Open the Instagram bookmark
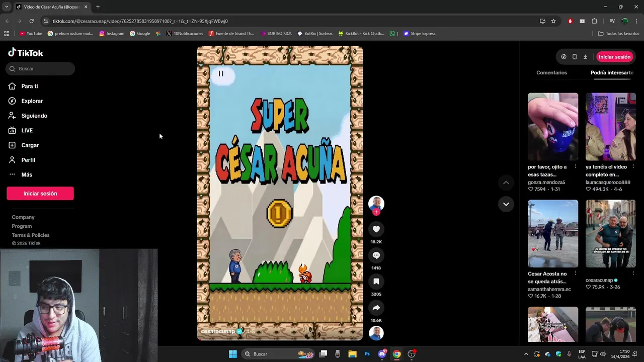Screen dimensions: 644x362 pyautogui.click(x=112, y=34)
